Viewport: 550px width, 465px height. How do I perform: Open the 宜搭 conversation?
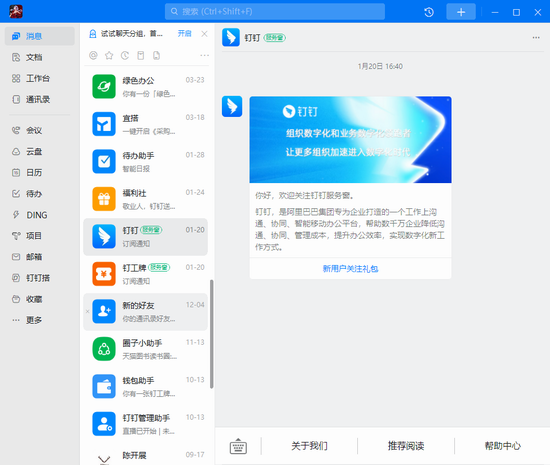click(x=146, y=124)
